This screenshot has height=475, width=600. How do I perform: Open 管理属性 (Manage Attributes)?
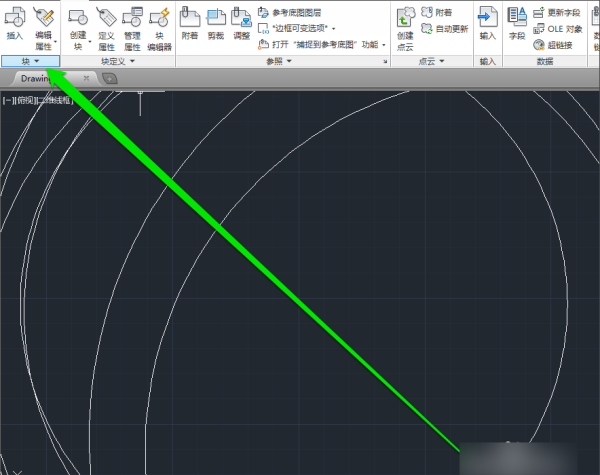point(133,24)
